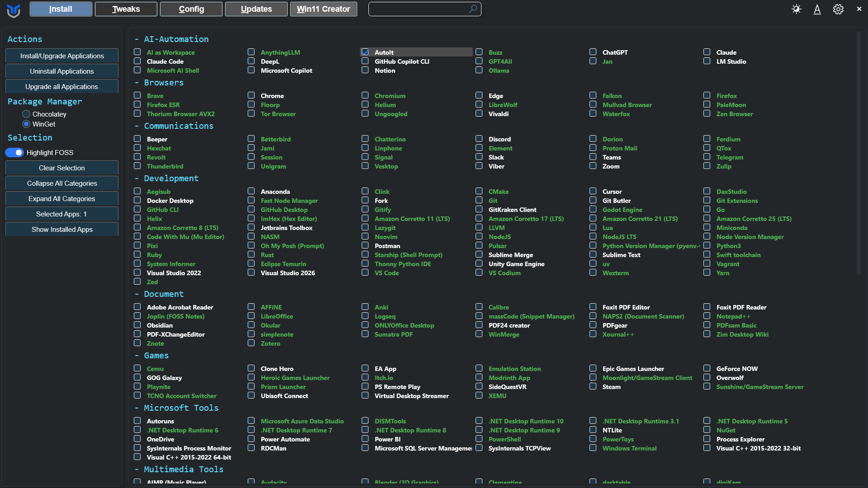Clear the current app selection
This screenshot has width=868, height=488.
click(x=62, y=168)
